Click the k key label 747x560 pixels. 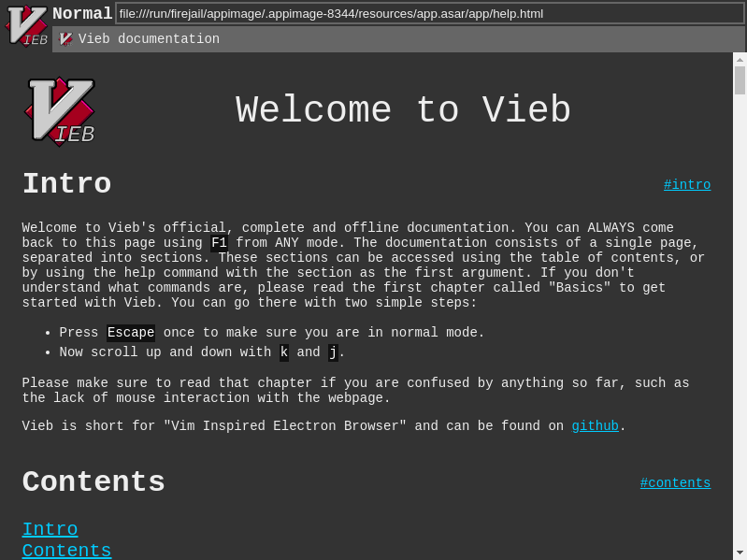[x=284, y=352]
